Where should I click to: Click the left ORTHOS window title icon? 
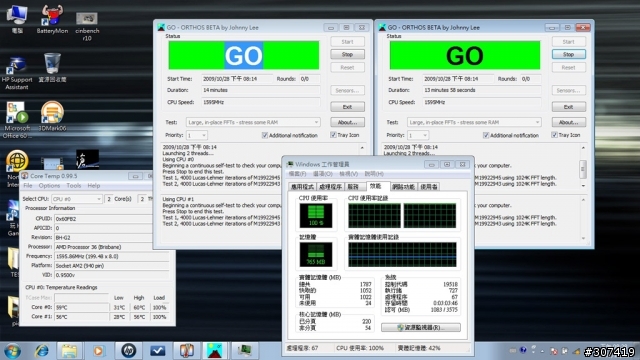click(161, 27)
